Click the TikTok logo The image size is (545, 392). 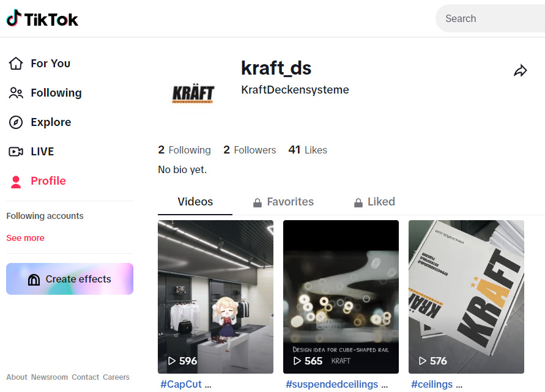[42, 19]
